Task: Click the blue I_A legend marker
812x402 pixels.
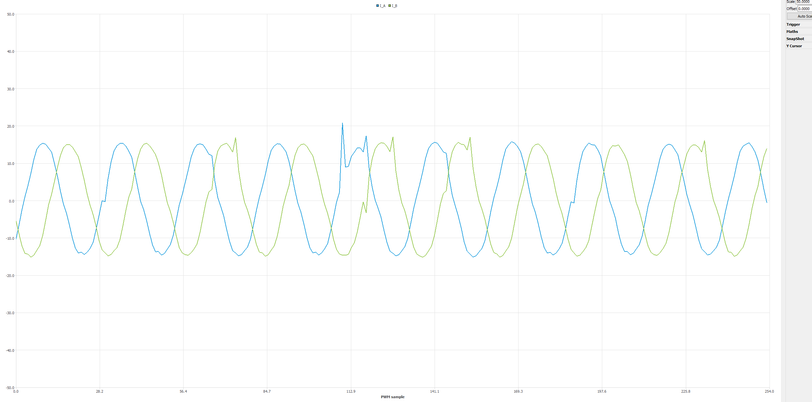Action: [x=378, y=5]
